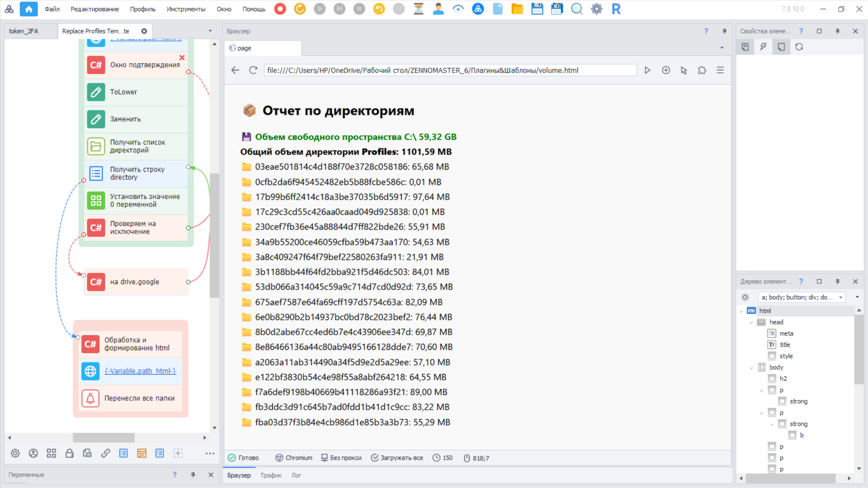Screen dimensions: 868x488
Task: Click the blue home button
Action: click(x=29, y=9)
